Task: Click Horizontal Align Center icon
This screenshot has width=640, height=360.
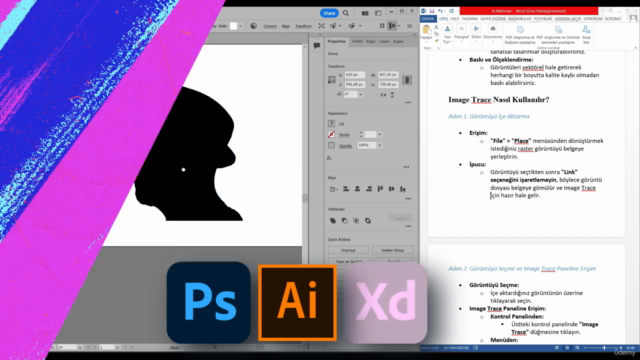Action: (357, 189)
